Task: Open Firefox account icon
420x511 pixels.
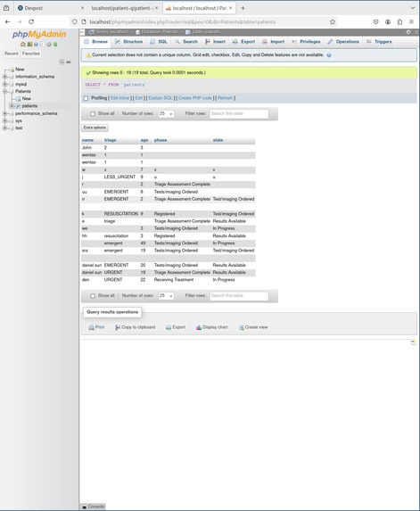Action: pos(388,21)
